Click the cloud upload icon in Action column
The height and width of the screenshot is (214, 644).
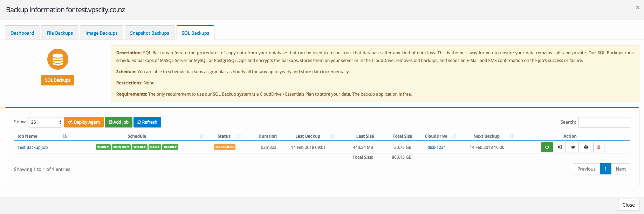pyautogui.click(x=586, y=147)
